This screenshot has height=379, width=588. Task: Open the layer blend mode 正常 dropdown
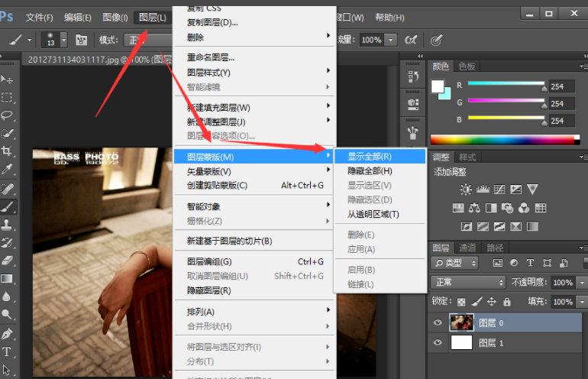tap(469, 282)
